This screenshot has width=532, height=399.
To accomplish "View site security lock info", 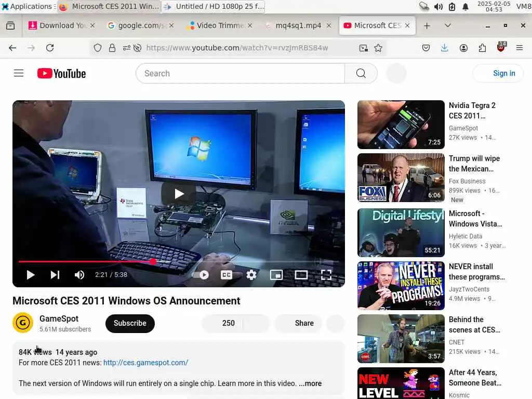I will [112, 48].
